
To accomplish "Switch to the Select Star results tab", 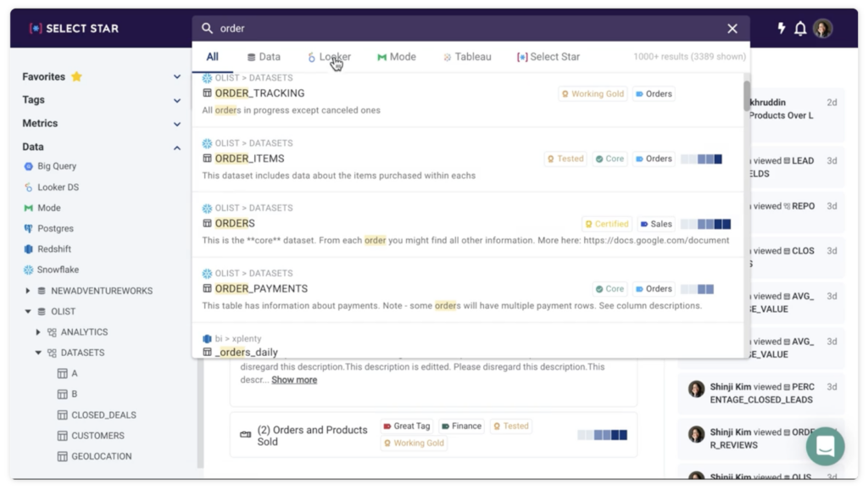I will (x=548, y=57).
